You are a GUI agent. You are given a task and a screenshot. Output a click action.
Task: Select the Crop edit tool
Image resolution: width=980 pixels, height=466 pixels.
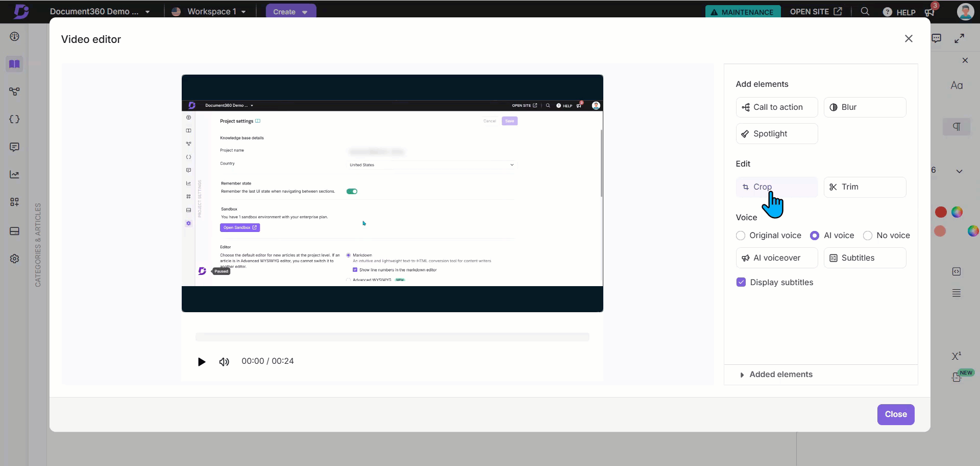click(777, 187)
